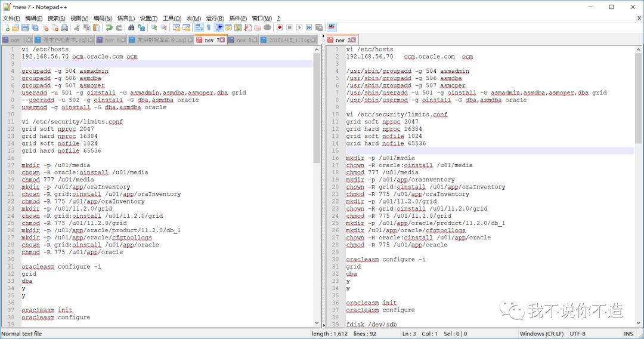Image resolution: width=644 pixels, height=339 pixels.
Task: Toggle the ABC spell check button
Action: click(x=332, y=27)
